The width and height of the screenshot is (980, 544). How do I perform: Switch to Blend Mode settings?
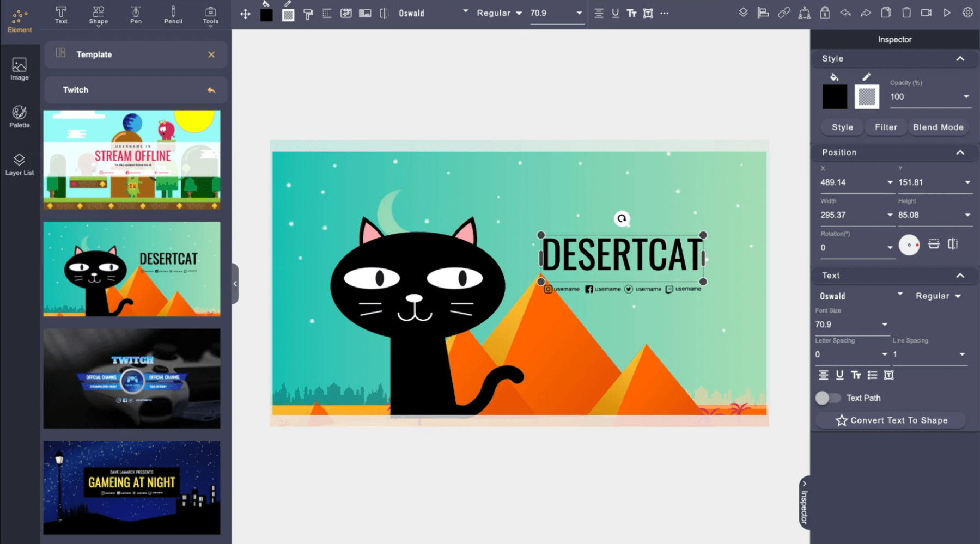[938, 127]
